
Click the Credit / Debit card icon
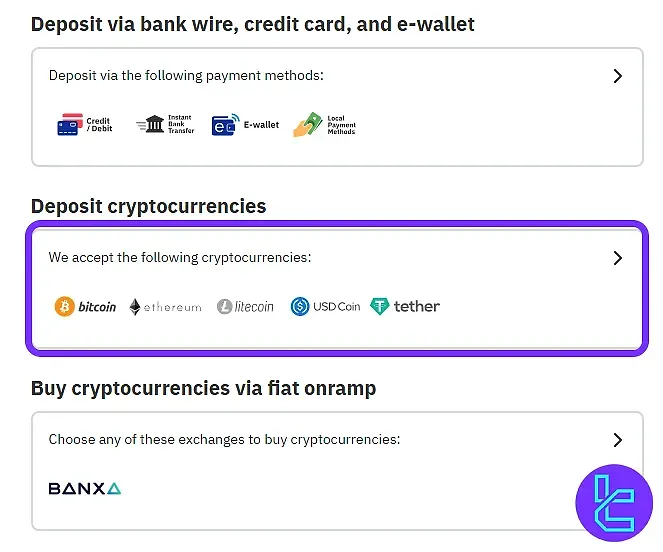coord(85,124)
